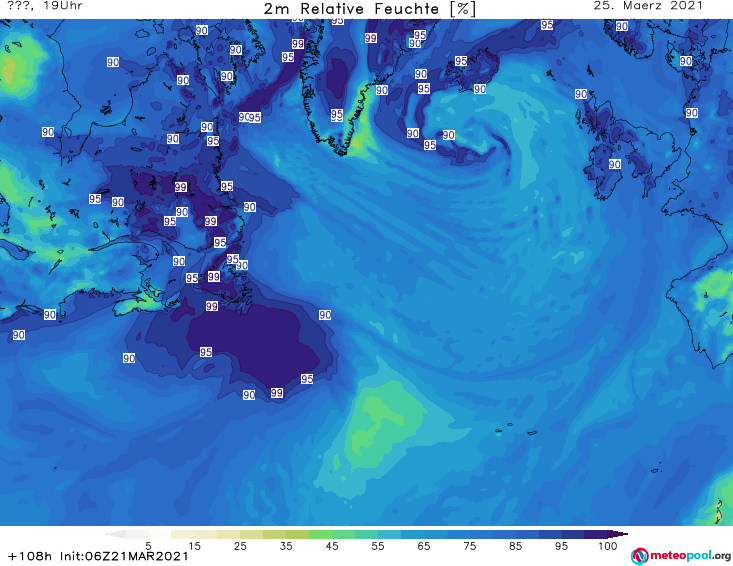
Task: Pick the white-grey start of the colour bar
Action: click(116, 534)
